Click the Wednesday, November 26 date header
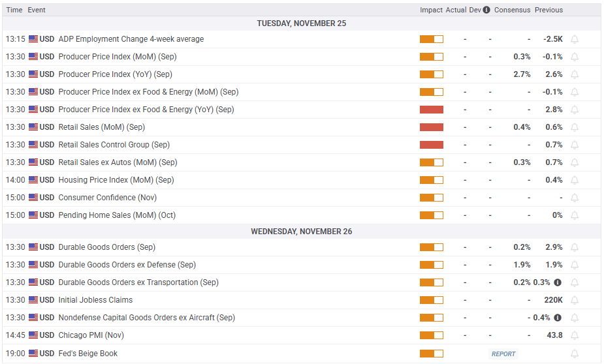 click(302, 232)
